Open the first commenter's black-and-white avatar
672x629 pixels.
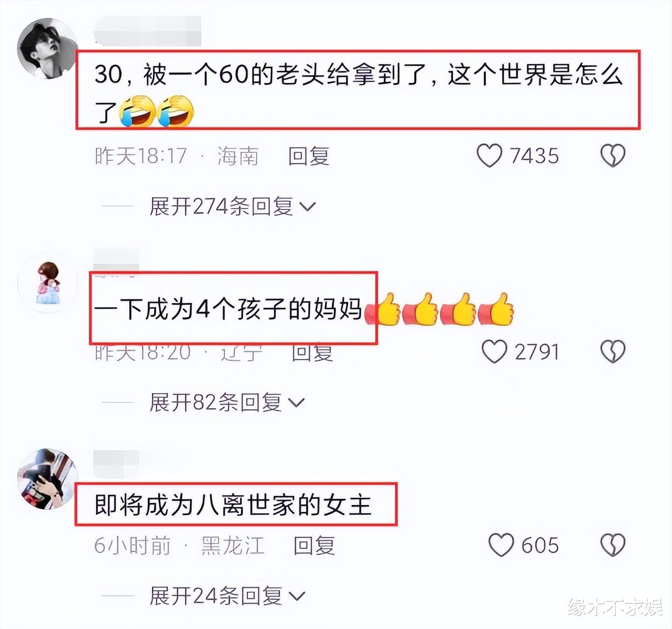47,49
